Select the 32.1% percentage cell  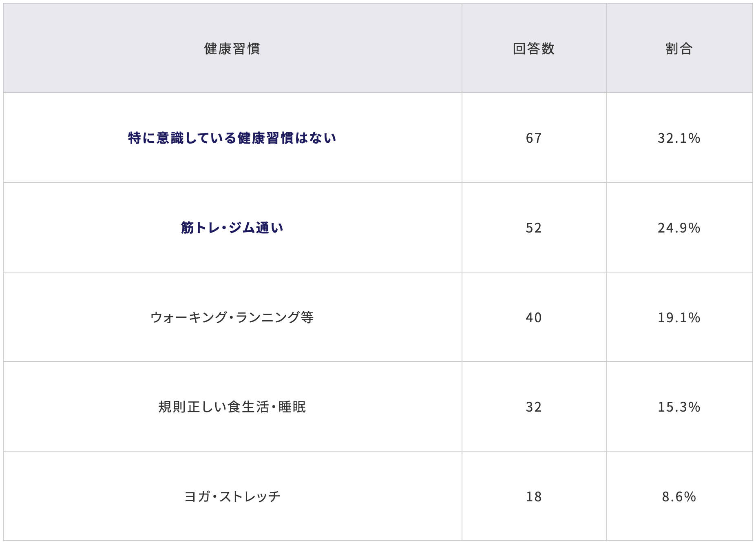pyautogui.click(x=679, y=138)
